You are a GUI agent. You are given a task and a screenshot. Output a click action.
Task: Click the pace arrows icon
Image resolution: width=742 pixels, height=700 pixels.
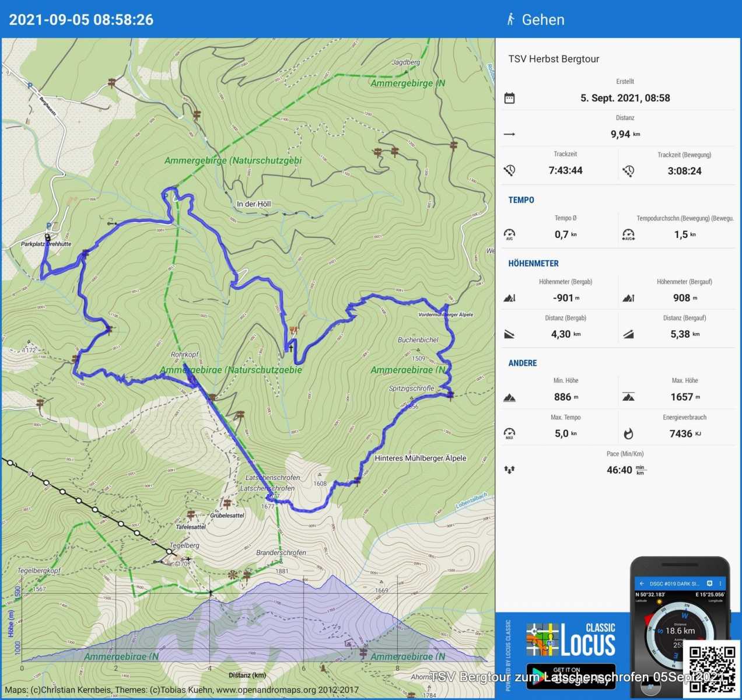tap(509, 470)
